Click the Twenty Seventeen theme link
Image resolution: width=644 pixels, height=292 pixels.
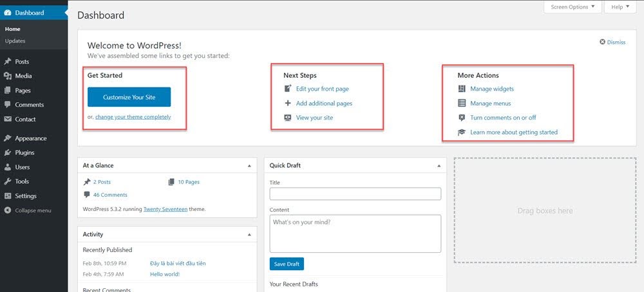[x=166, y=209]
